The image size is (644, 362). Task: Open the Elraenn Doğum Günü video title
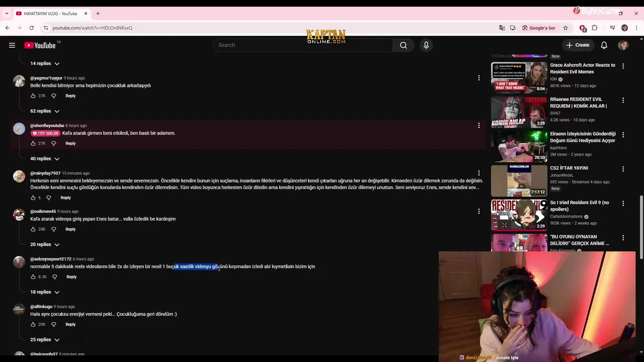[x=583, y=137]
